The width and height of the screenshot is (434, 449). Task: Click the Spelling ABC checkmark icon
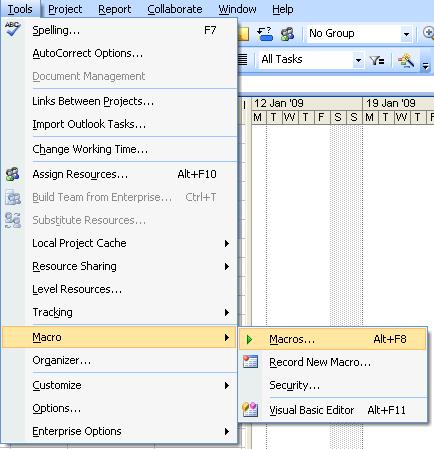click(13, 29)
